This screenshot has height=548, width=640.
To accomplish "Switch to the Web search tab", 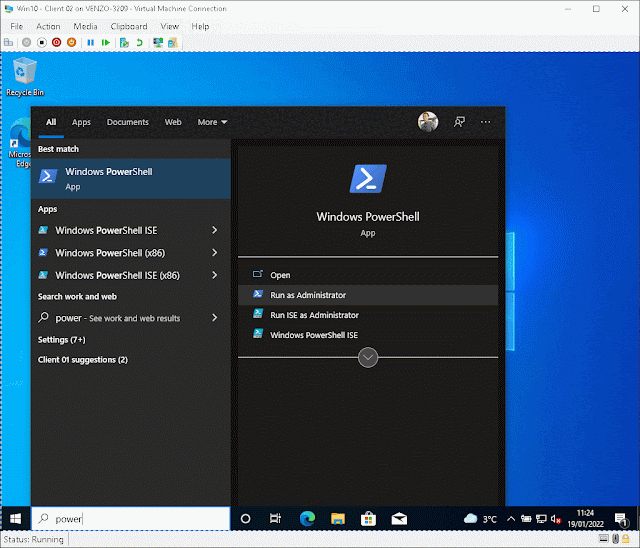I will tap(173, 122).
